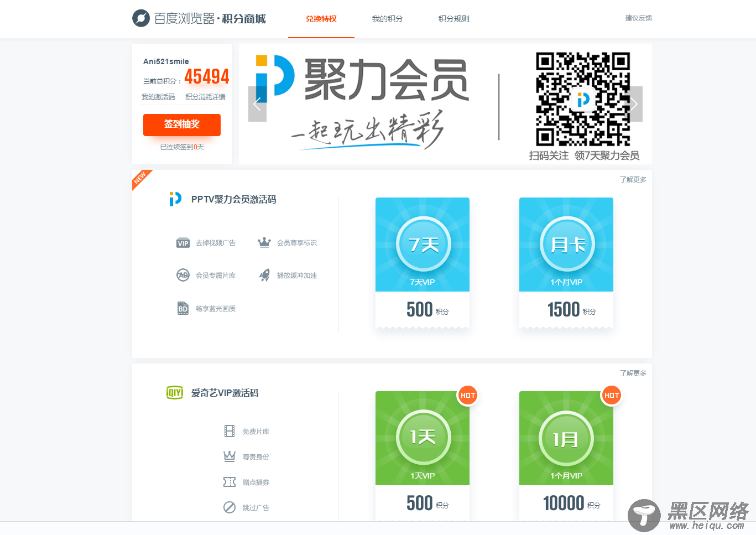The image size is (756, 535).
Task: Click 了解更多 in the PPTV section
Action: [633, 180]
